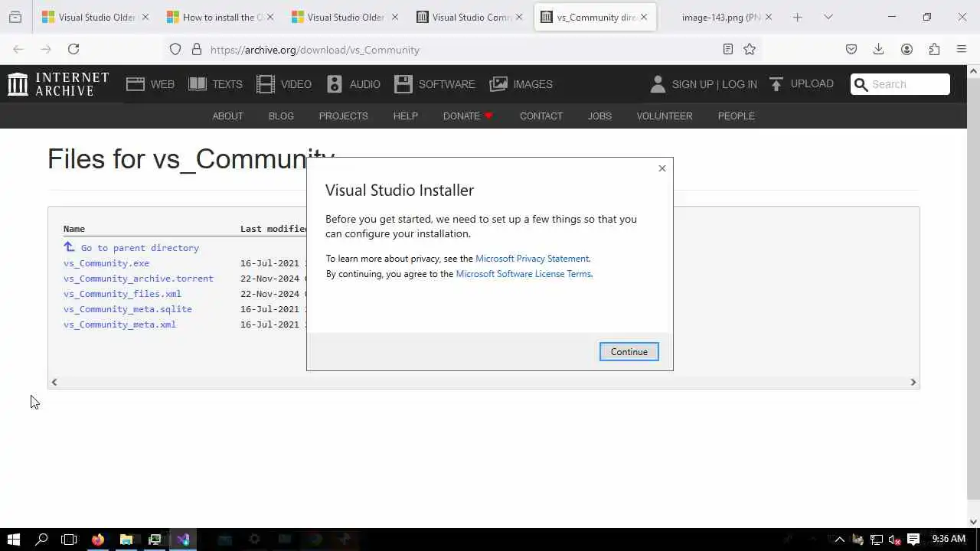Open Microsoft Software License Terms link
980x551 pixels.
[x=524, y=274]
